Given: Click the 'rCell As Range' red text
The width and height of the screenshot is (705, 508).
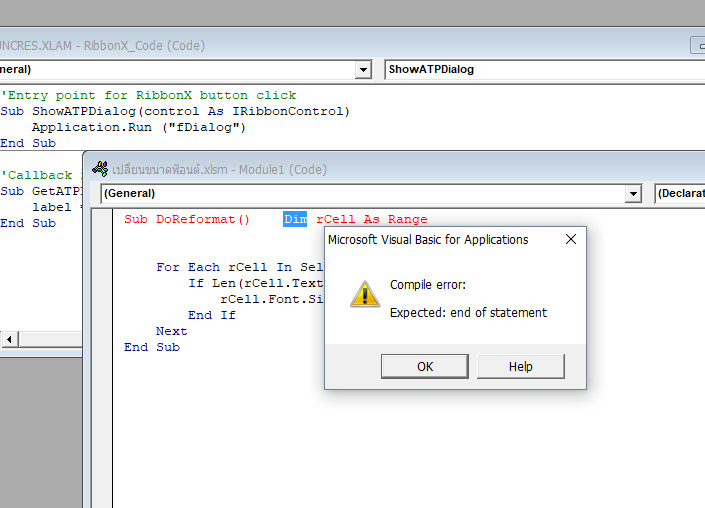Looking at the screenshot, I should coord(371,219).
